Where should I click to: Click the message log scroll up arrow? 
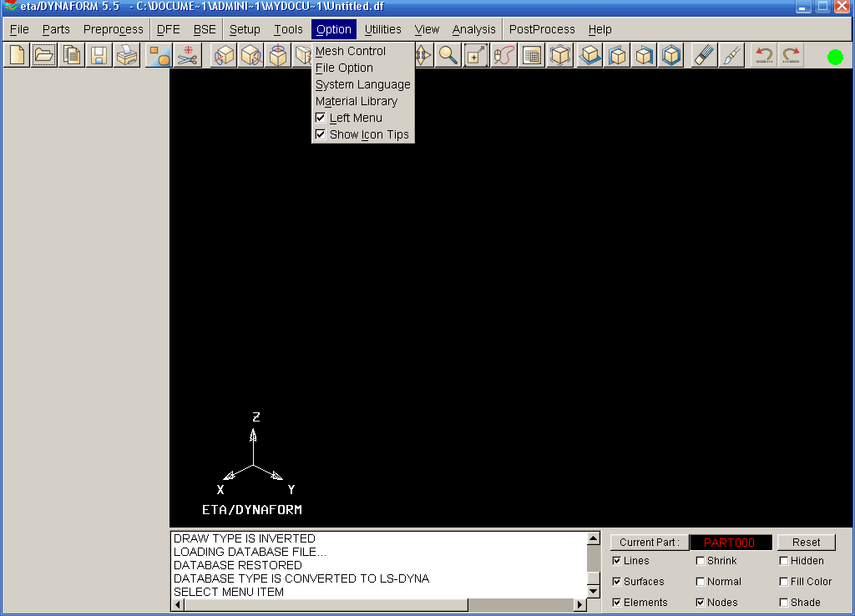coord(594,538)
